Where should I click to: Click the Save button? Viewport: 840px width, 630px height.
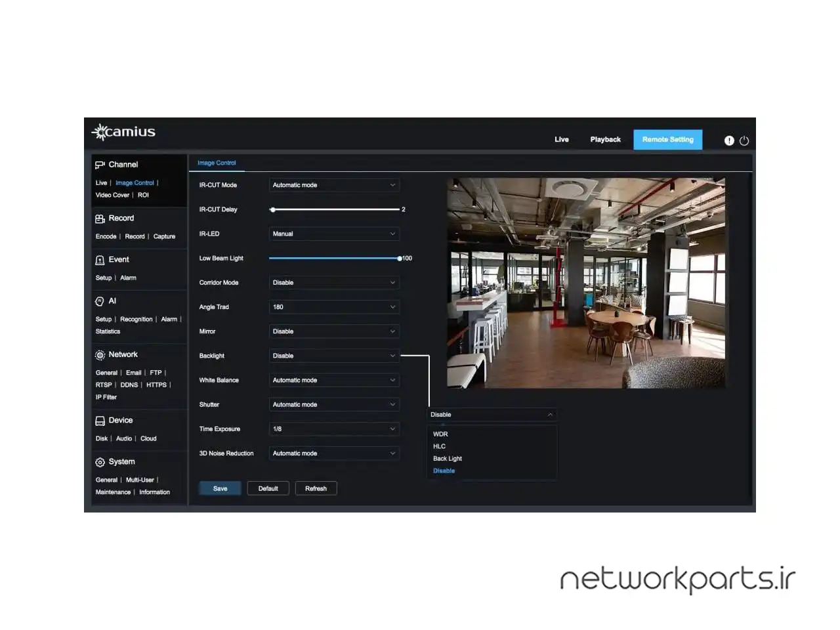pyautogui.click(x=220, y=489)
